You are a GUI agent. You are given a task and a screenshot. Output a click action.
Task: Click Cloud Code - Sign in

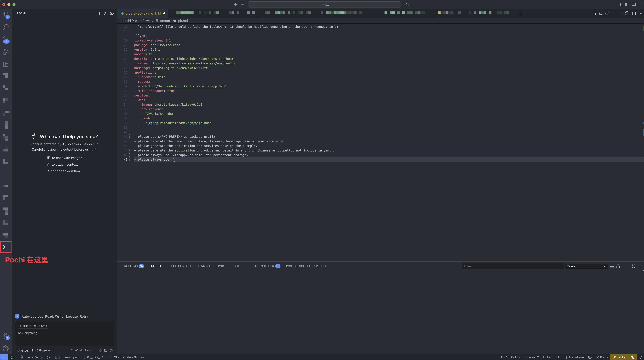point(127,357)
